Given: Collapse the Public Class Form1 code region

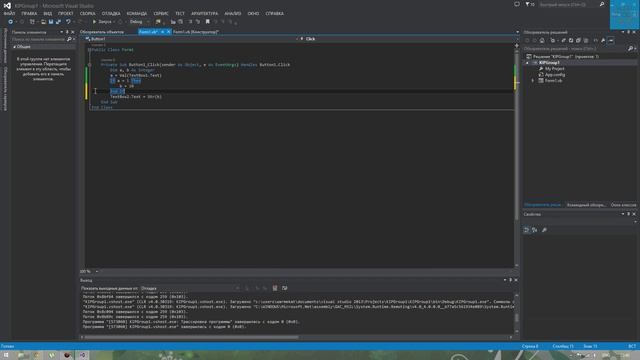Looking at the screenshot, I should 89,50.
